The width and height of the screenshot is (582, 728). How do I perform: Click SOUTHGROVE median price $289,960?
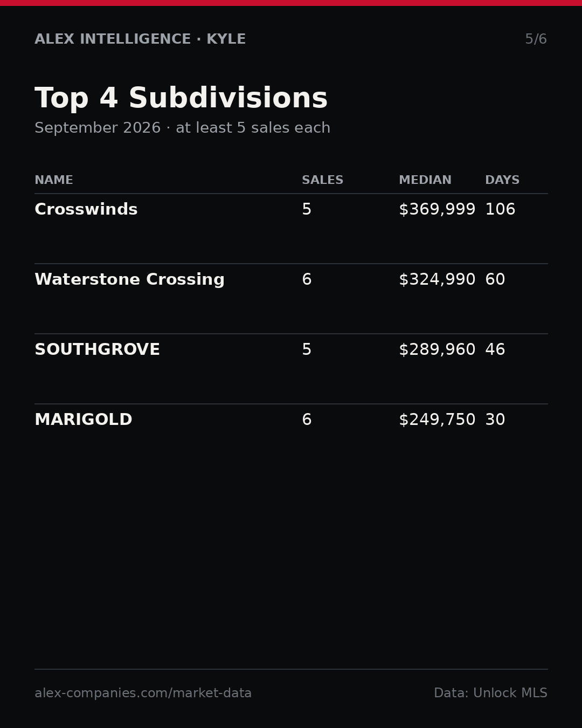437,350
